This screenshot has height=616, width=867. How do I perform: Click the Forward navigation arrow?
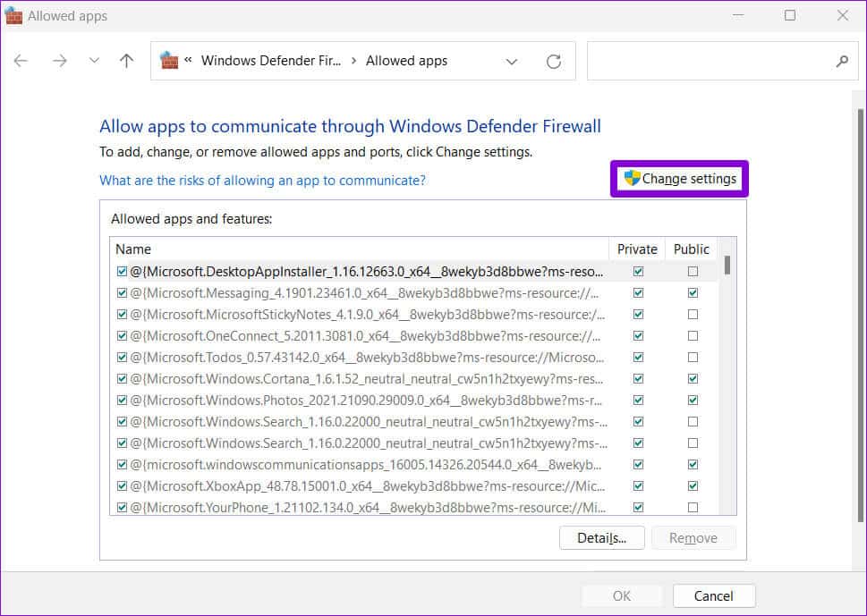point(59,61)
